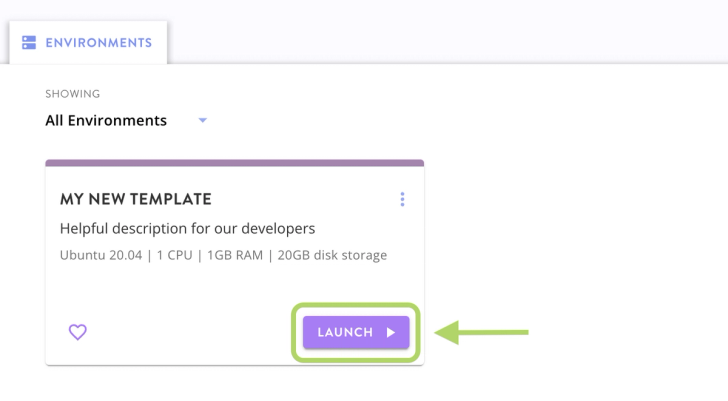Screen dimensions: 728x401
Task: Click the word LAUNCH inside the button
Action: point(345,332)
